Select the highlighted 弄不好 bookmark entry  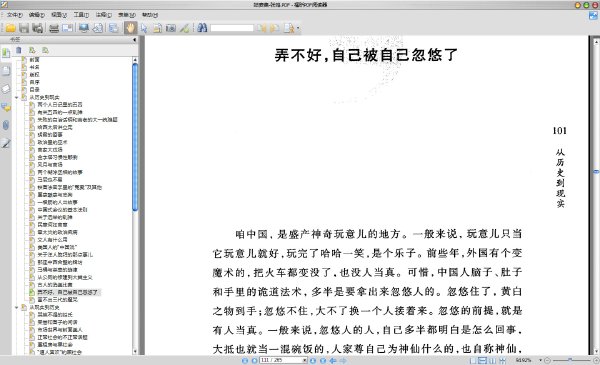pos(68,292)
